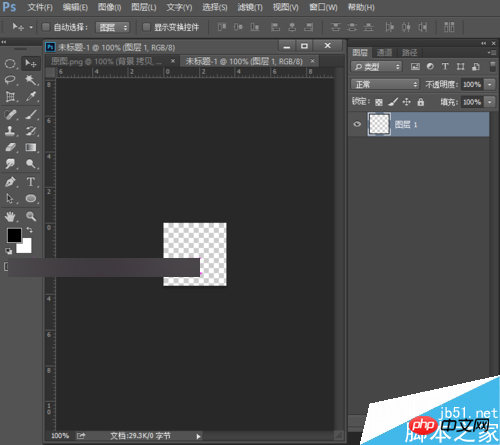
Task: Choose the horizontal Type tool
Action: pyautogui.click(x=31, y=182)
